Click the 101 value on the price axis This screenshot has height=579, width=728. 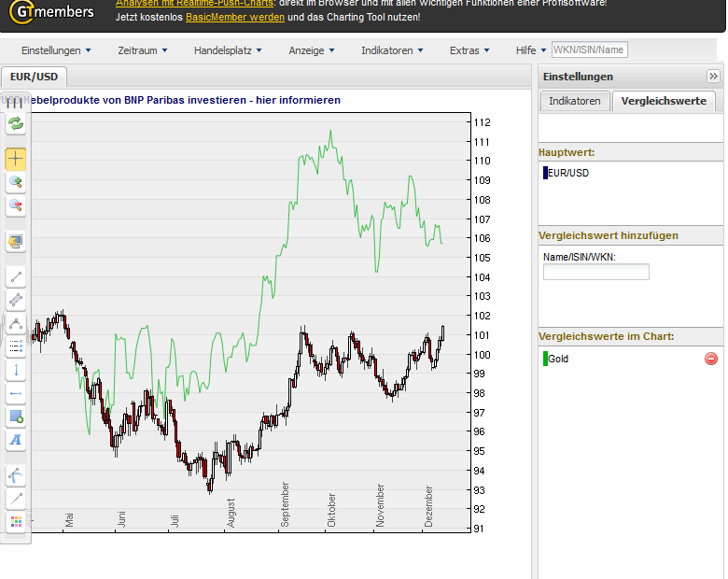click(482, 335)
